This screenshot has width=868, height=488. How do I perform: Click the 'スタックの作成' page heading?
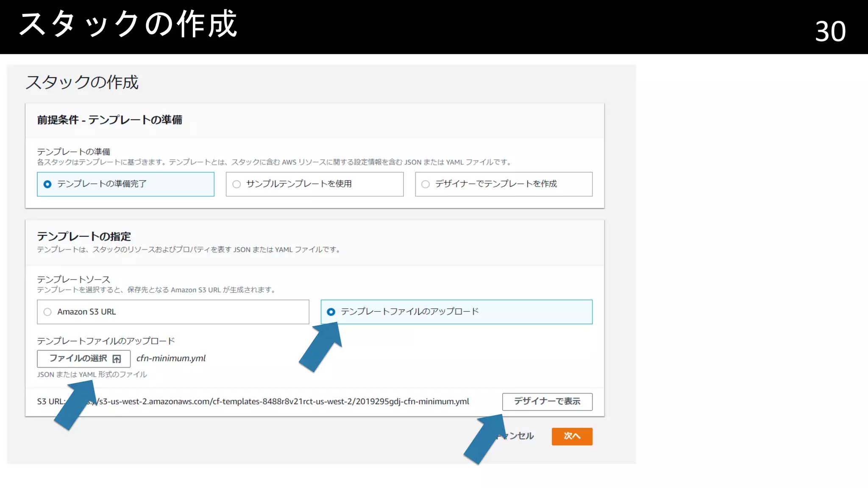82,83
